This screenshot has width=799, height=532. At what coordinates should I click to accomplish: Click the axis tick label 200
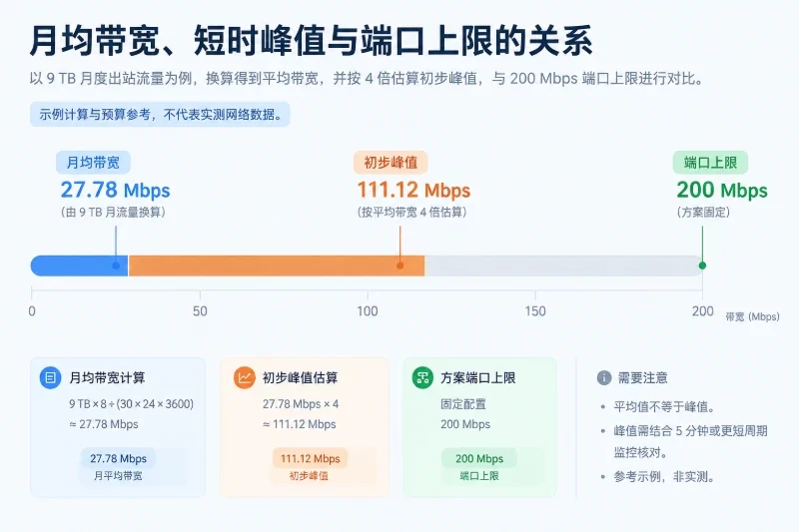[703, 311]
